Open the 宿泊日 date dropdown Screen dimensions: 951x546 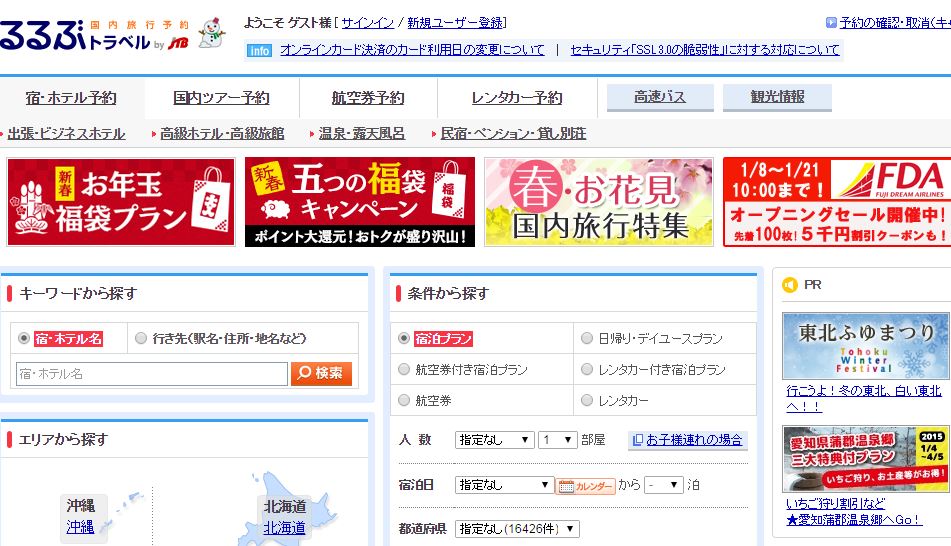(504, 485)
